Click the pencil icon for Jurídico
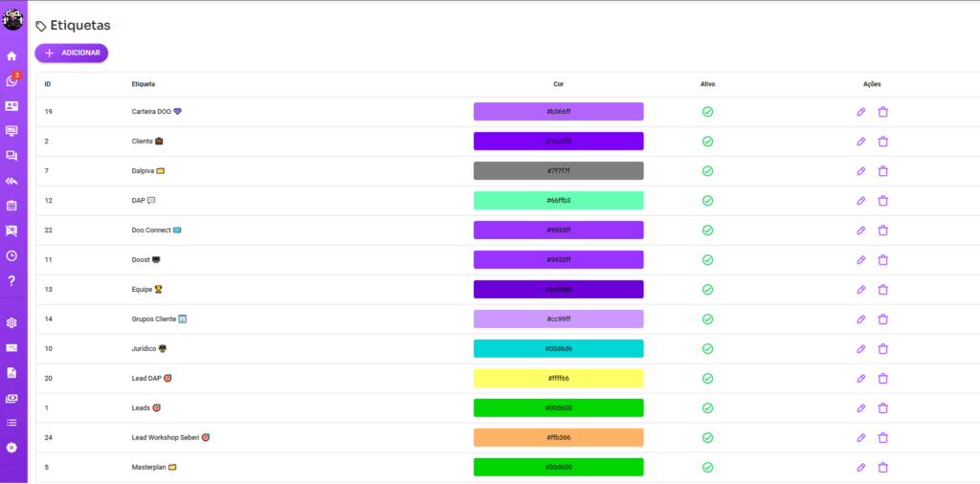Viewport: 980px width, 484px height. click(x=860, y=349)
